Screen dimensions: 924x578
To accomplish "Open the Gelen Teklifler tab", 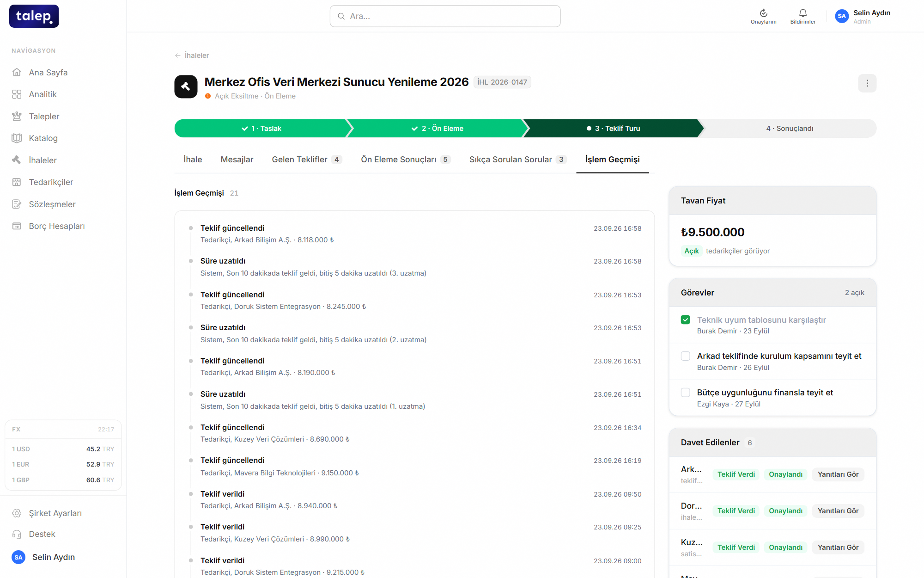I will (307, 160).
